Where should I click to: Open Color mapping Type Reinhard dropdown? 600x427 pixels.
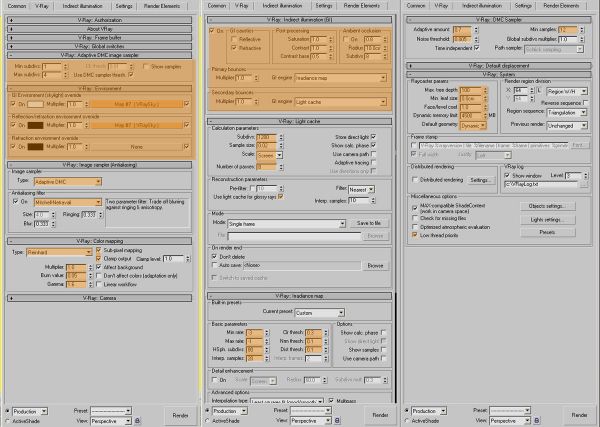tap(59, 252)
